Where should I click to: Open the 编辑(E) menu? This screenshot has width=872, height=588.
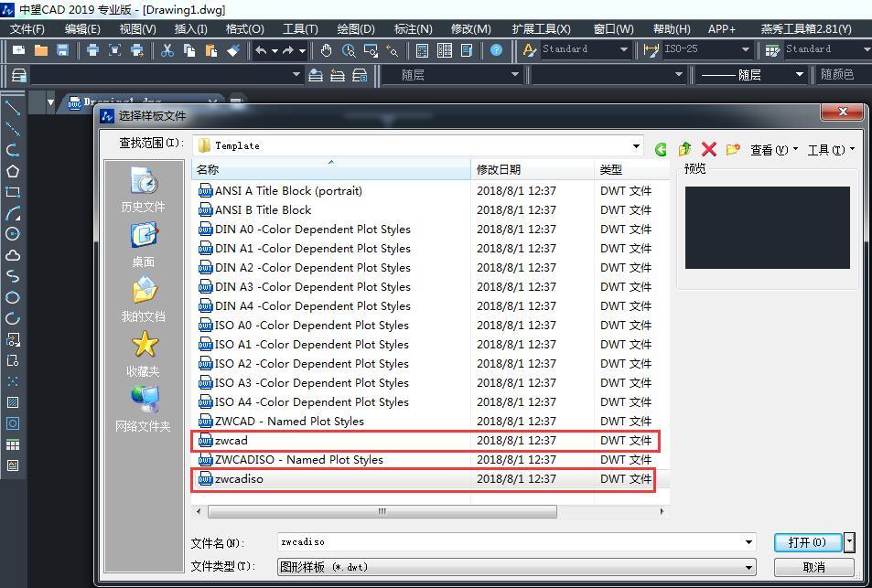point(82,29)
